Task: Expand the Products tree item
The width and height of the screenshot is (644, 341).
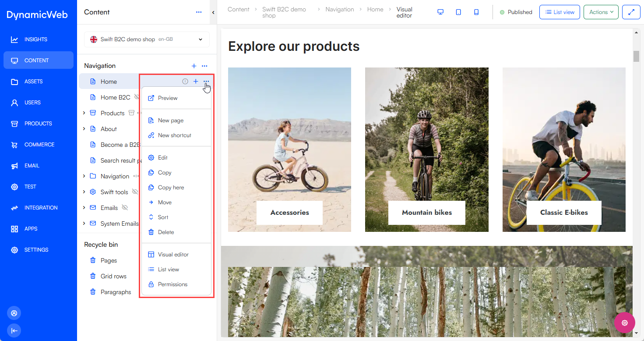Action: point(84,113)
